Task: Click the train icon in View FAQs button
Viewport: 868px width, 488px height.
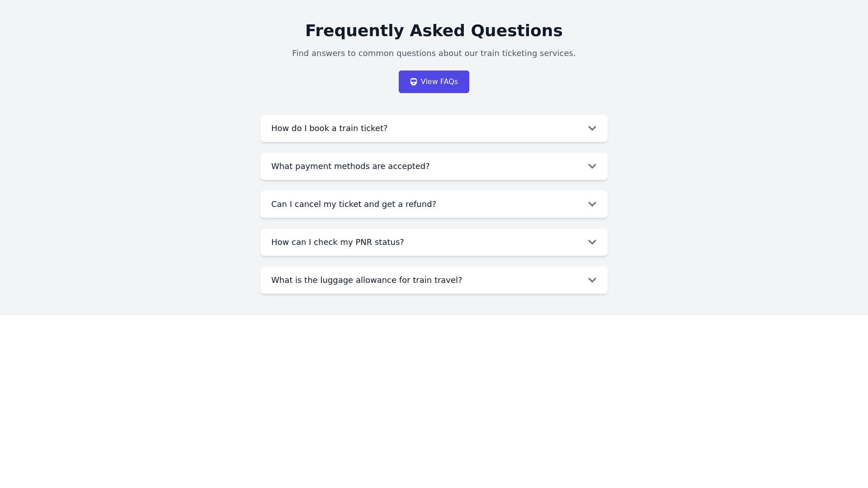Action: 413,82
